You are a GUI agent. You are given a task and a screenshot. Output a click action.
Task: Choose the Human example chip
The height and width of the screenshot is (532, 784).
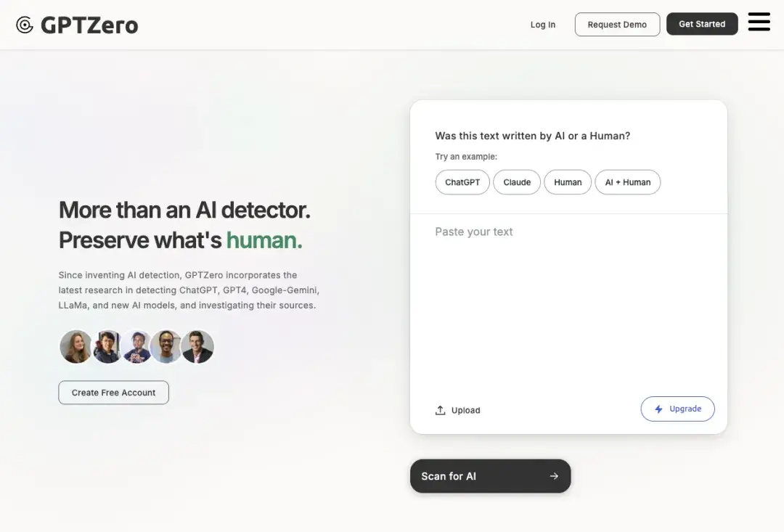568,182
